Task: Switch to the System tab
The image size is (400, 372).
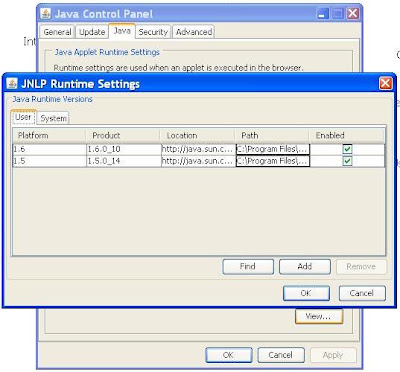Action: pos(53,118)
